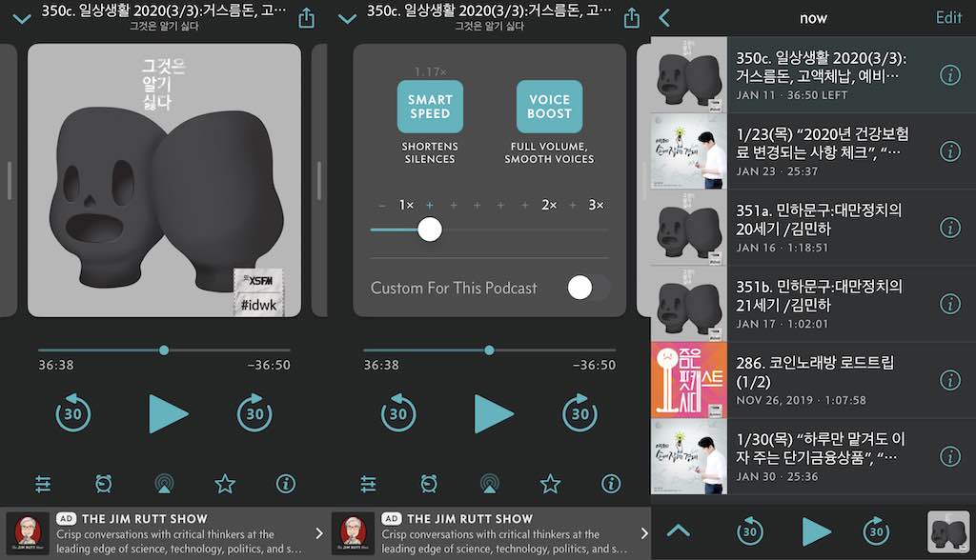This screenshot has width=976, height=560.
Task: Enable Custom For This Podcast switch
Action: click(x=586, y=288)
